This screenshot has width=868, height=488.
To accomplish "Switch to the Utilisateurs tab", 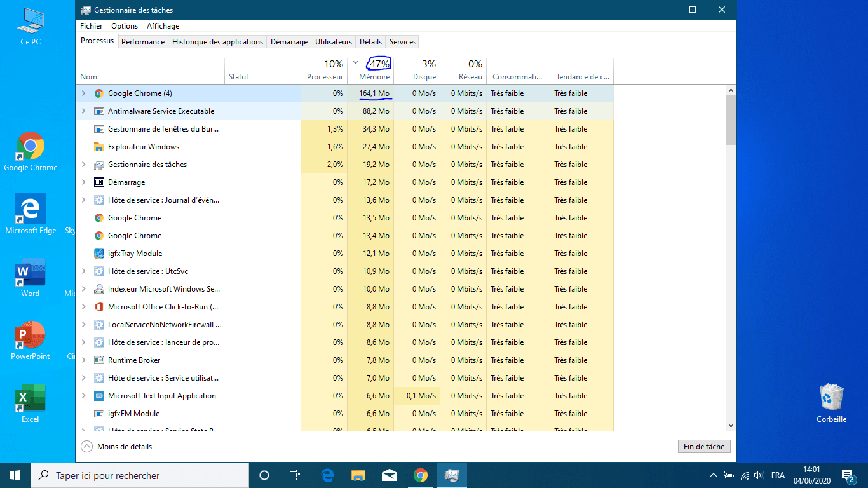I will (x=334, y=42).
